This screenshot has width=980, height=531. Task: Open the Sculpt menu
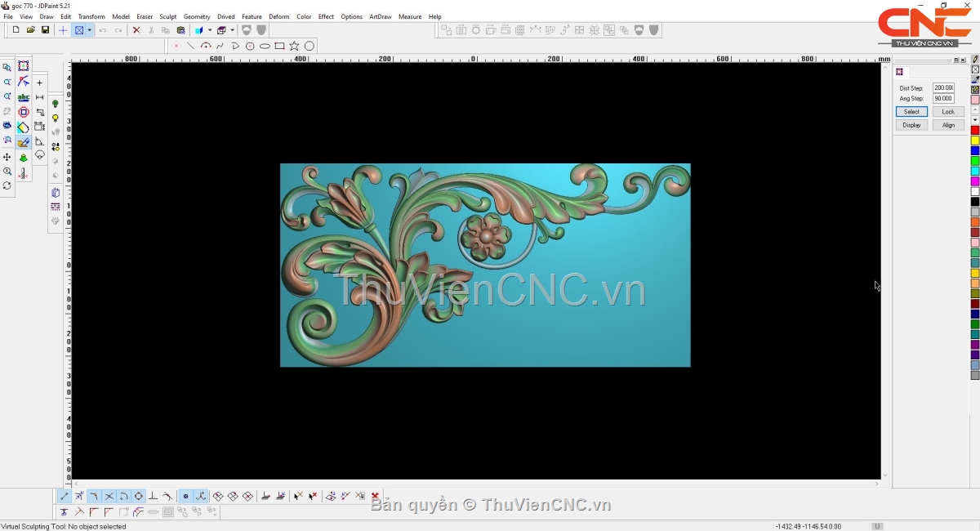(167, 16)
